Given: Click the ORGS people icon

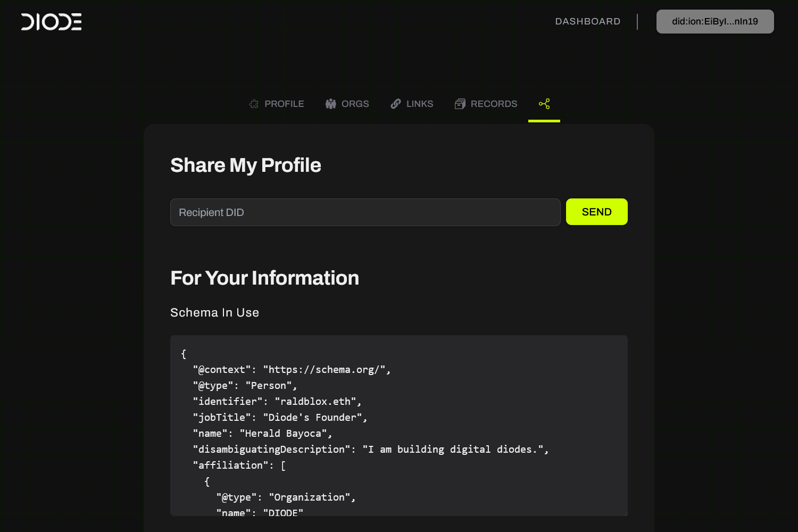Looking at the screenshot, I should [x=330, y=104].
